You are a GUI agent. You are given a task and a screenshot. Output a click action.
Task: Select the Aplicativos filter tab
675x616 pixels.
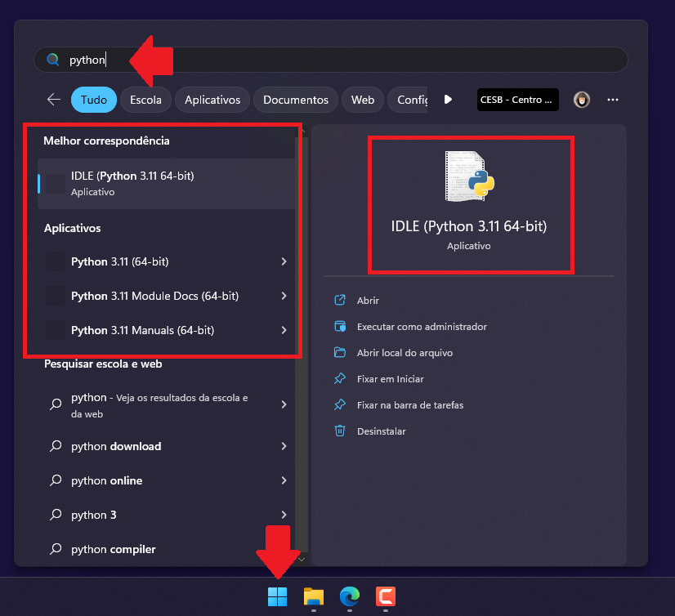pyautogui.click(x=212, y=100)
